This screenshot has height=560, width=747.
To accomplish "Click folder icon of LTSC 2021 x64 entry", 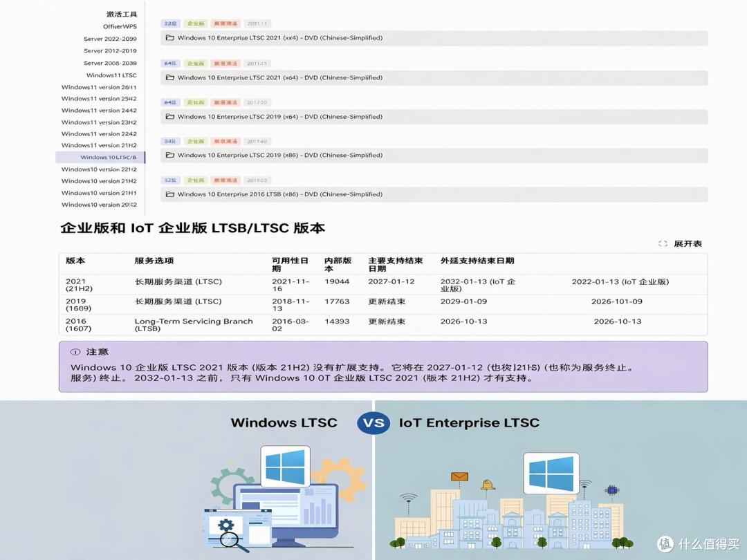I will point(169,77).
